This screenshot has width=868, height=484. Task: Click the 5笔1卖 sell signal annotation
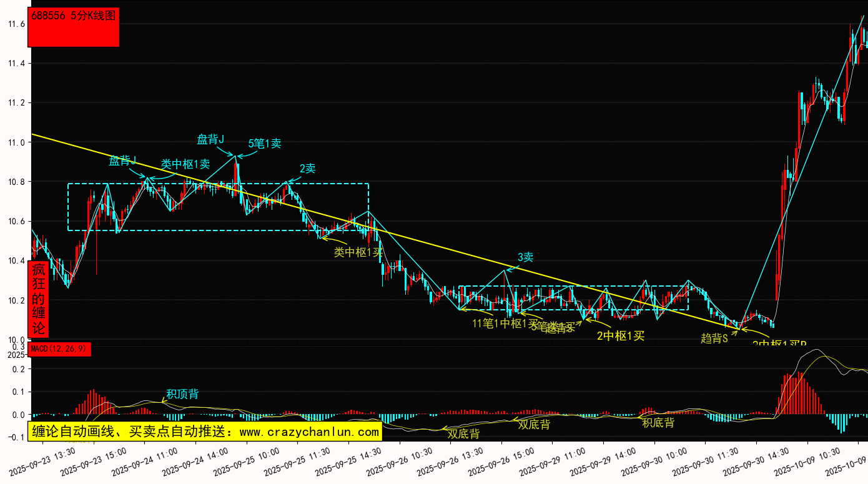(265, 143)
